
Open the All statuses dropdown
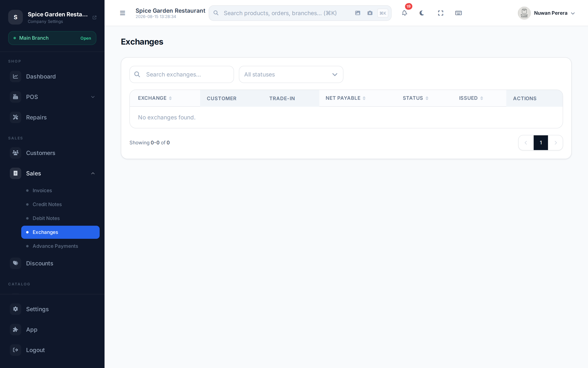pyautogui.click(x=291, y=74)
